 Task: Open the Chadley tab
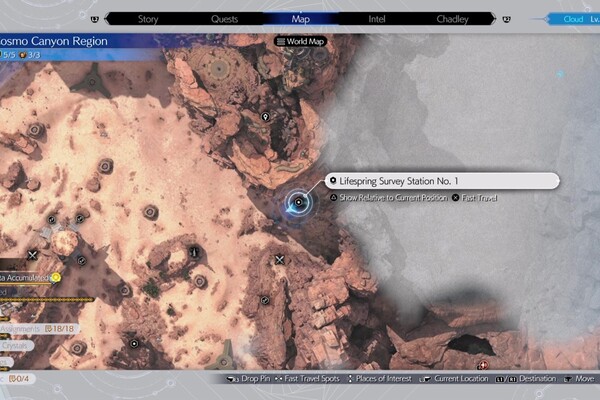click(x=452, y=19)
